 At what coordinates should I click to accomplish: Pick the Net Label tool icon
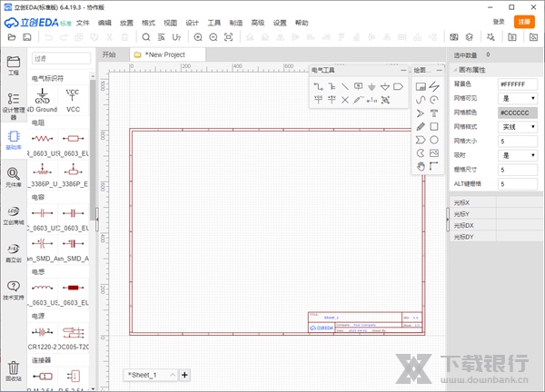tap(358, 86)
